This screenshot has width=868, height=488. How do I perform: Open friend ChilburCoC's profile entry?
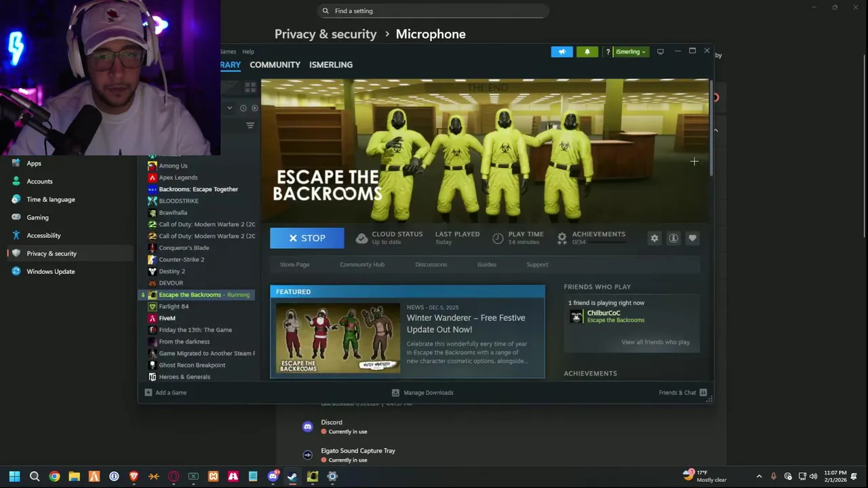pos(607,316)
